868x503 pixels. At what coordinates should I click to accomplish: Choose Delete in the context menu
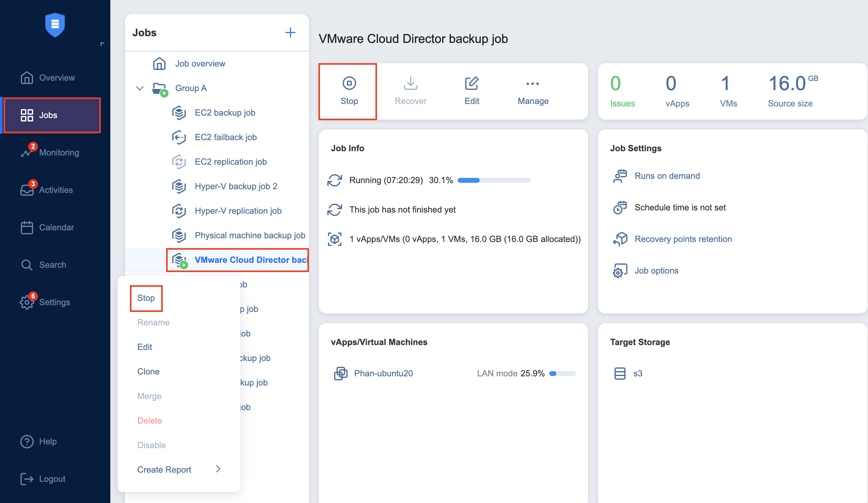click(150, 420)
